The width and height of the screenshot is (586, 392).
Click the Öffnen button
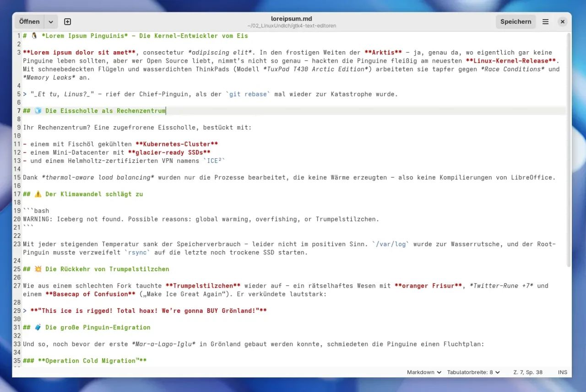tap(29, 21)
